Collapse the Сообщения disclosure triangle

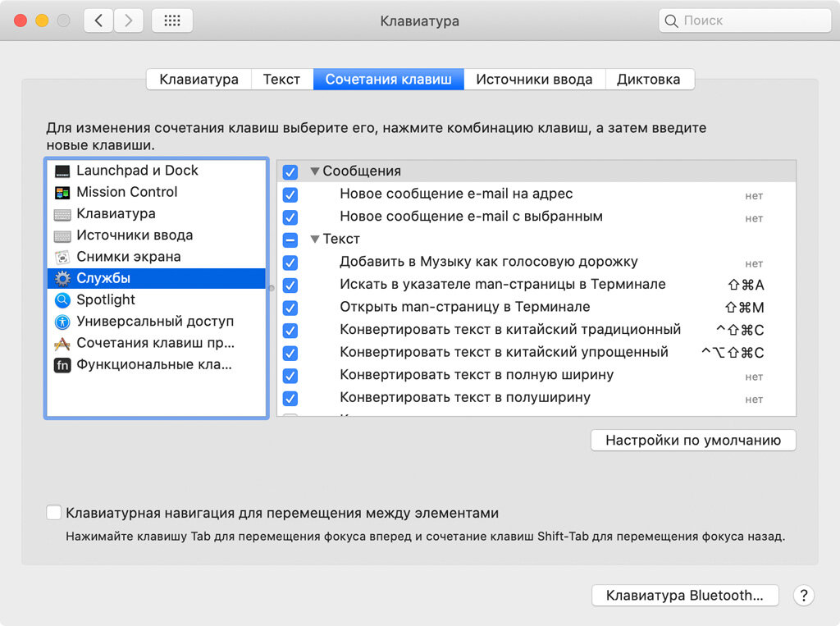pos(315,171)
